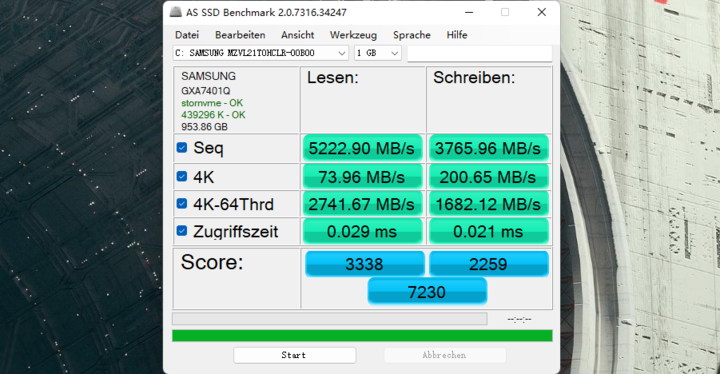The width and height of the screenshot is (720, 374).
Task: Click the Start benchmark button
Action: pyautogui.click(x=294, y=355)
